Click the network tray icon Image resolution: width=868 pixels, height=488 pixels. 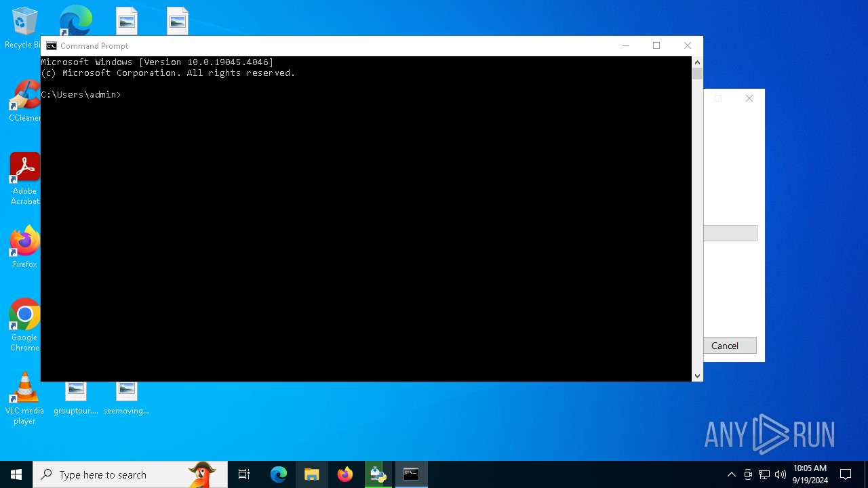pos(764,474)
